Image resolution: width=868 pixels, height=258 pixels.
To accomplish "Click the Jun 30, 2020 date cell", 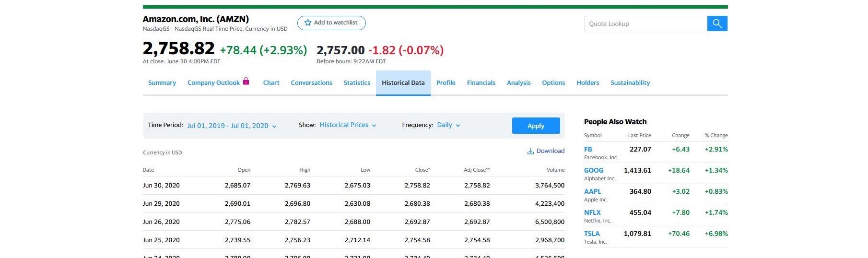I will (x=161, y=185).
